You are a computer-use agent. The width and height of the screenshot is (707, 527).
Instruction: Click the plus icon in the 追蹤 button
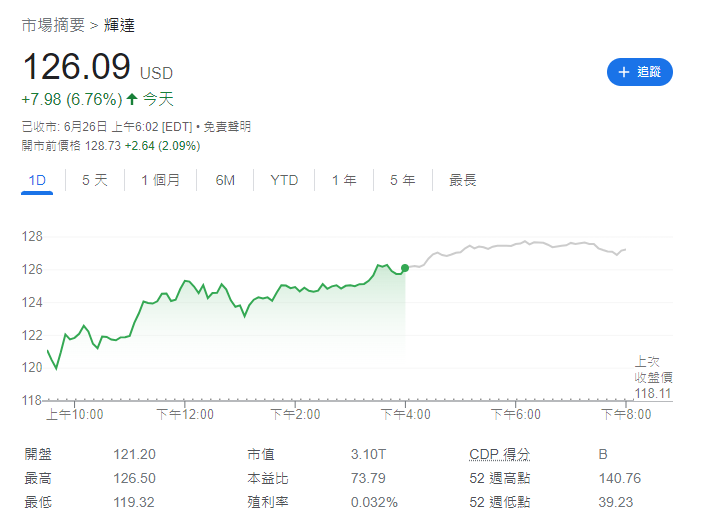(624, 72)
